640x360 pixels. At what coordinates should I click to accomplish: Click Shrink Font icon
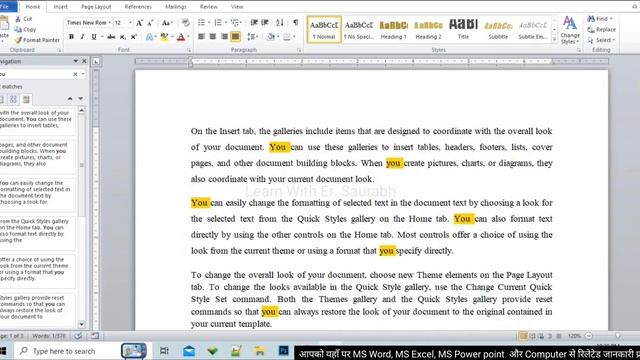pos(150,23)
